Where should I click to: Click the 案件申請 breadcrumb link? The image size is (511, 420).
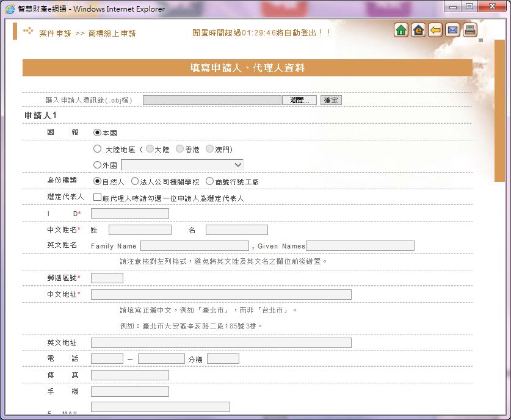pyautogui.click(x=54, y=33)
